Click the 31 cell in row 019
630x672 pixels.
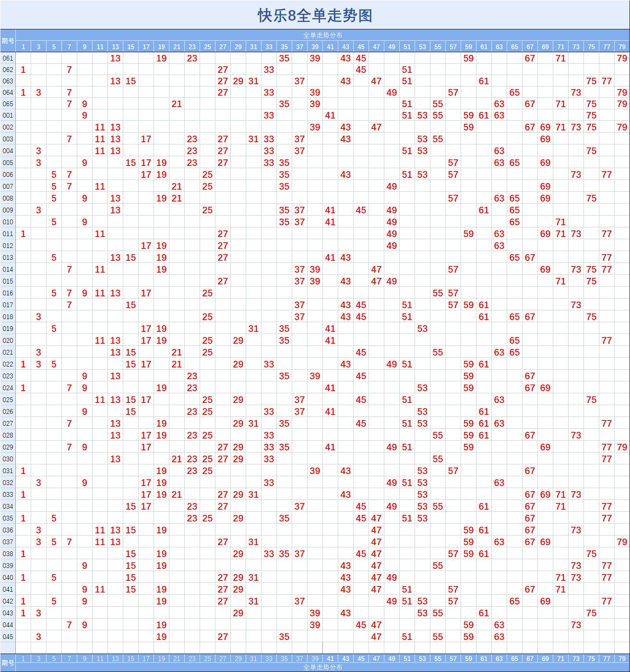(x=254, y=329)
